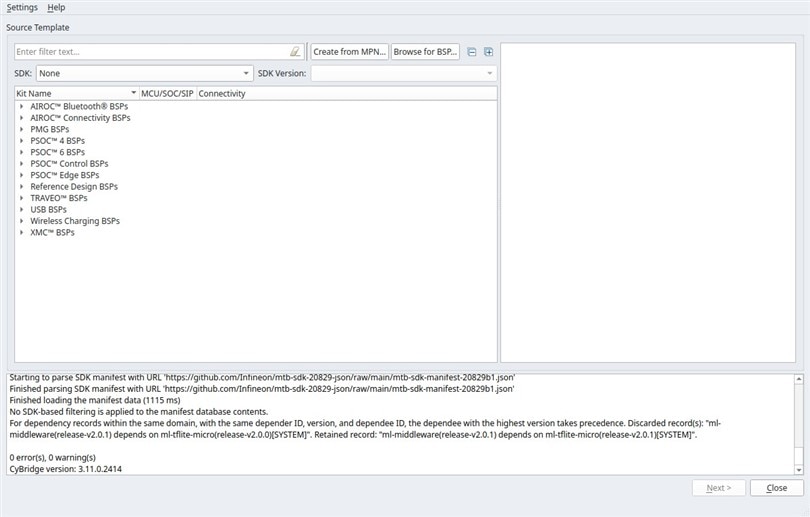Clear filter text with eraser icon
This screenshot has width=810, height=517.
295,52
